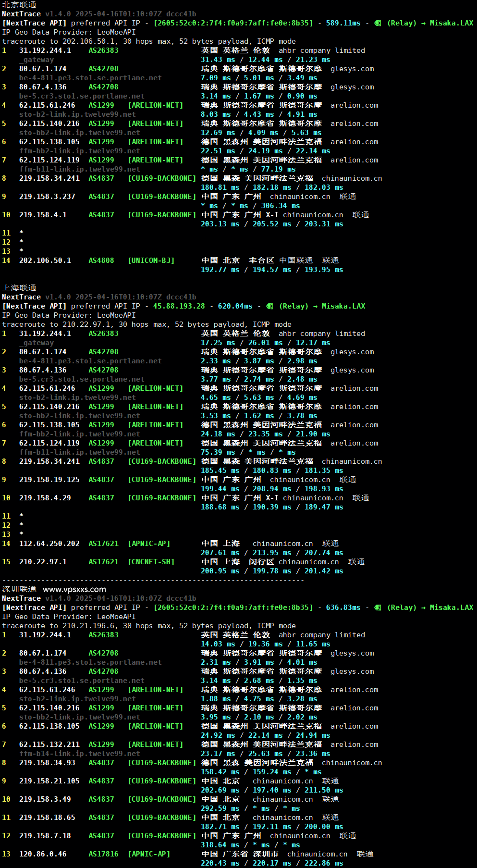Click the 589.11ms API latency value
Viewport: 477px width, 868px height.
(x=343, y=23)
